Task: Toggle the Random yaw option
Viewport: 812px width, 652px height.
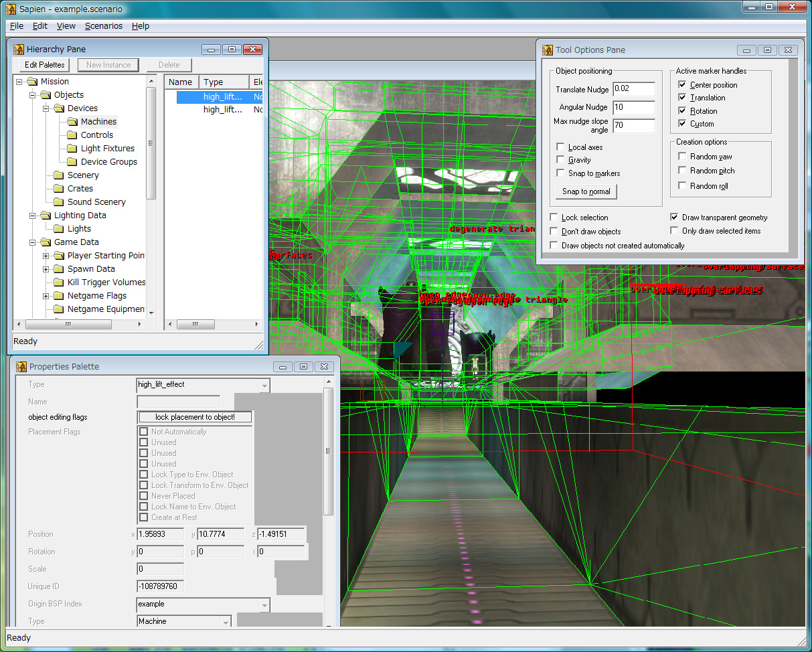Action: (682, 157)
